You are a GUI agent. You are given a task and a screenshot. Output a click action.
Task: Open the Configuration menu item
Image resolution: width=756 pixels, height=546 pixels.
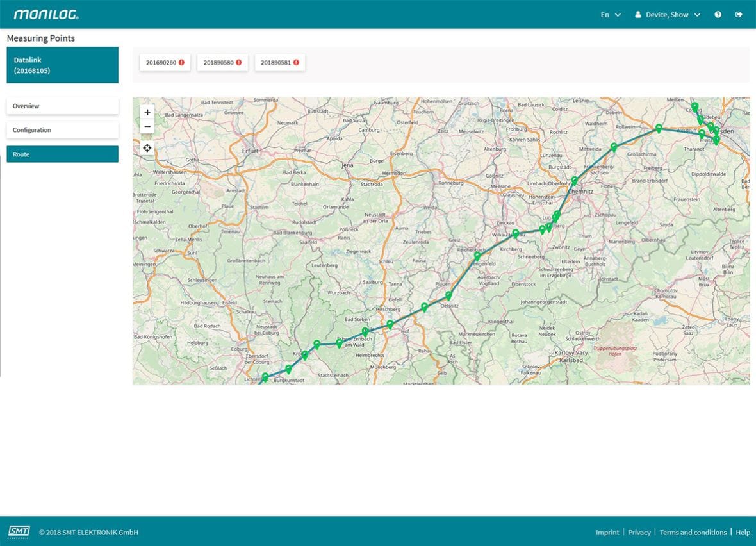pyautogui.click(x=62, y=130)
